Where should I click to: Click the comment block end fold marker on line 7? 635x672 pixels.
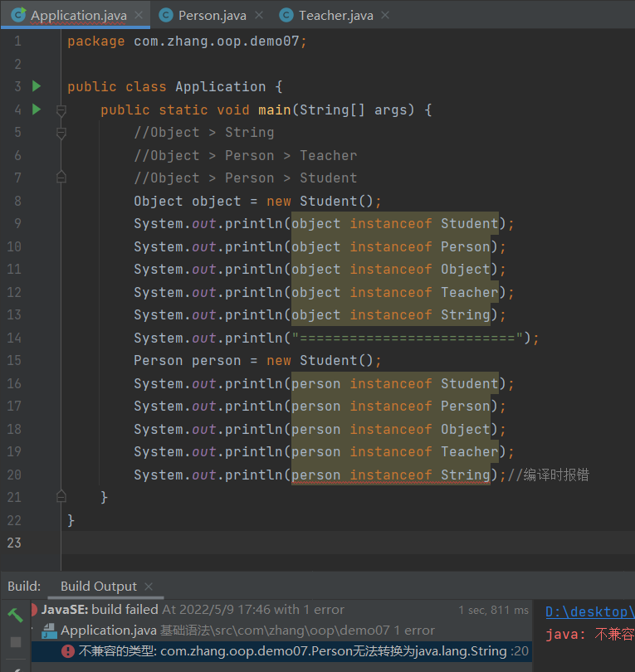61,177
